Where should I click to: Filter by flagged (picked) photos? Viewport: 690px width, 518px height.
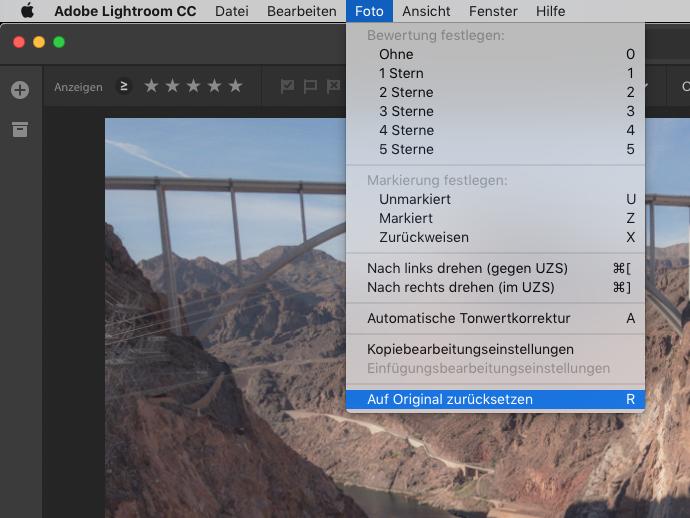287,86
